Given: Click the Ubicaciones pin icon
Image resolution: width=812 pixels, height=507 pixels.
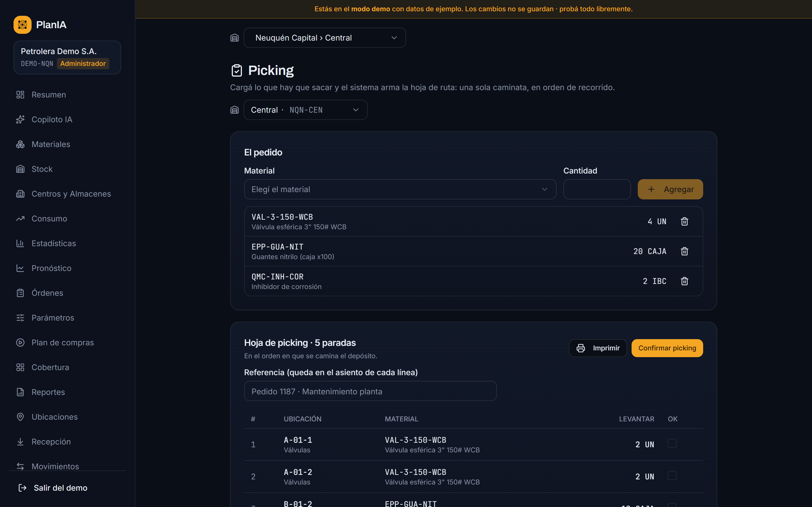Looking at the screenshot, I should 21,417.
